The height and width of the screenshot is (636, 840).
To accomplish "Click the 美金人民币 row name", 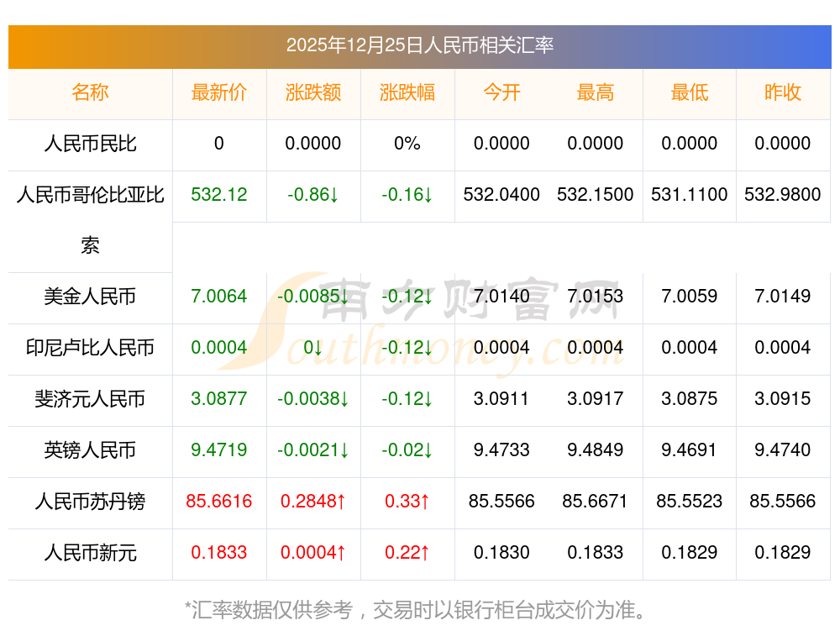I will [x=90, y=297].
